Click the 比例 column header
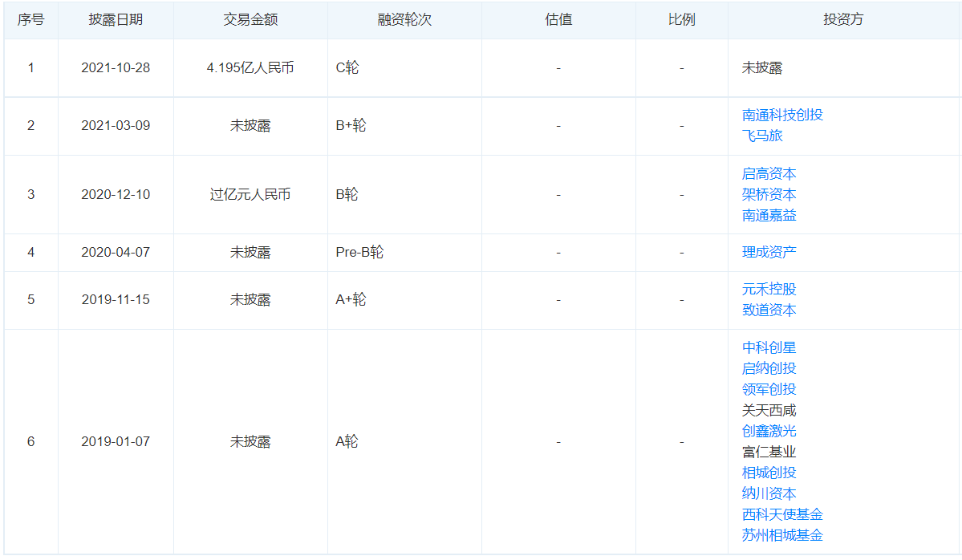The width and height of the screenshot is (962, 560). 682,19
